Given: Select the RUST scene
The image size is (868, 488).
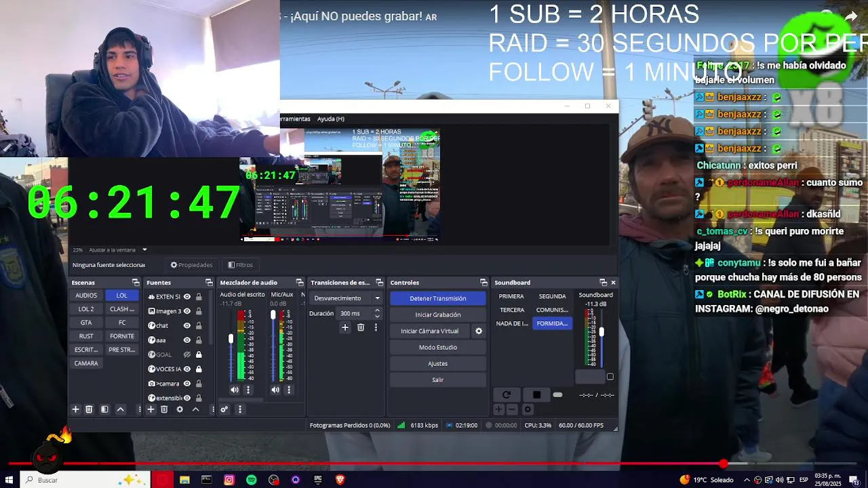Looking at the screenshot, I should pos(86,336).
